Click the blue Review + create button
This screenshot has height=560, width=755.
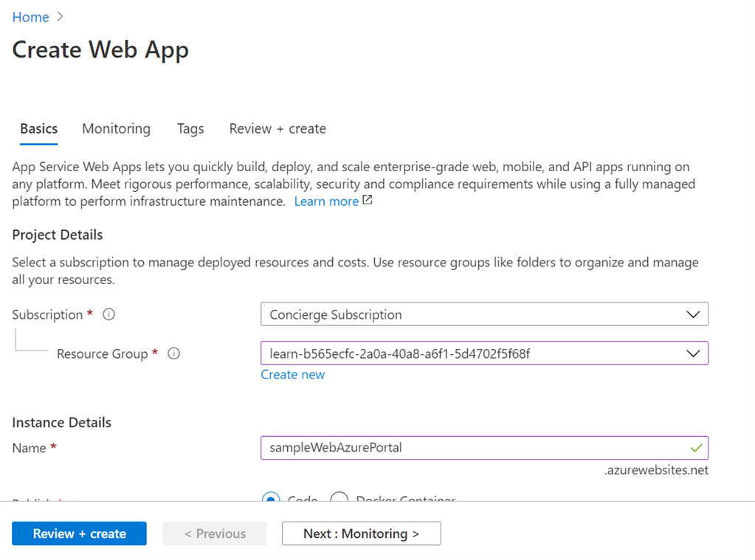coord(80,533)
